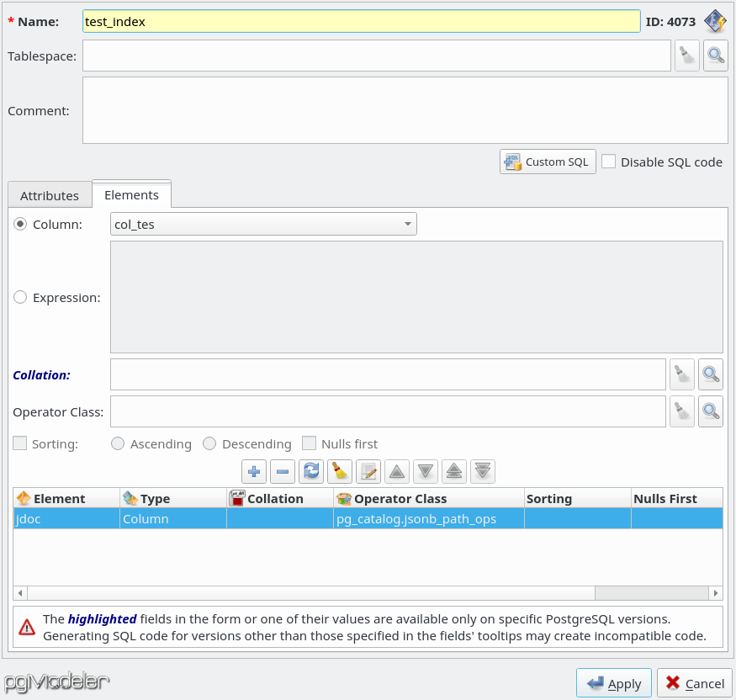
Task: Click the index object icon beside the ID
Action: 715,22
